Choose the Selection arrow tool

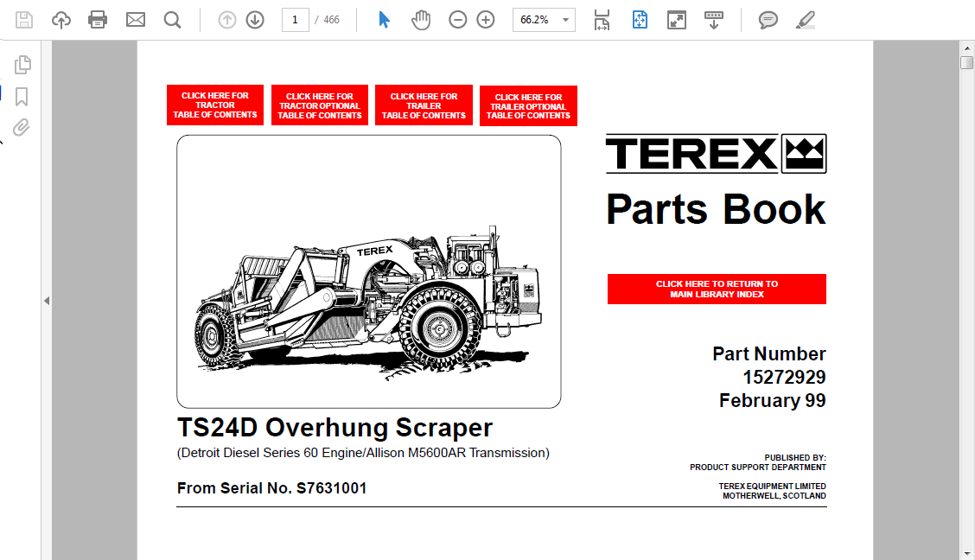(385, 20)
